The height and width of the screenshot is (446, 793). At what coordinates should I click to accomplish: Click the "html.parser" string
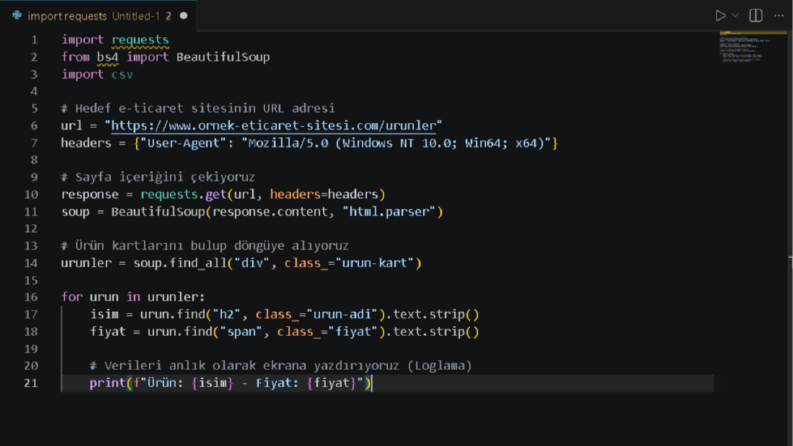(x=389, y=211)
